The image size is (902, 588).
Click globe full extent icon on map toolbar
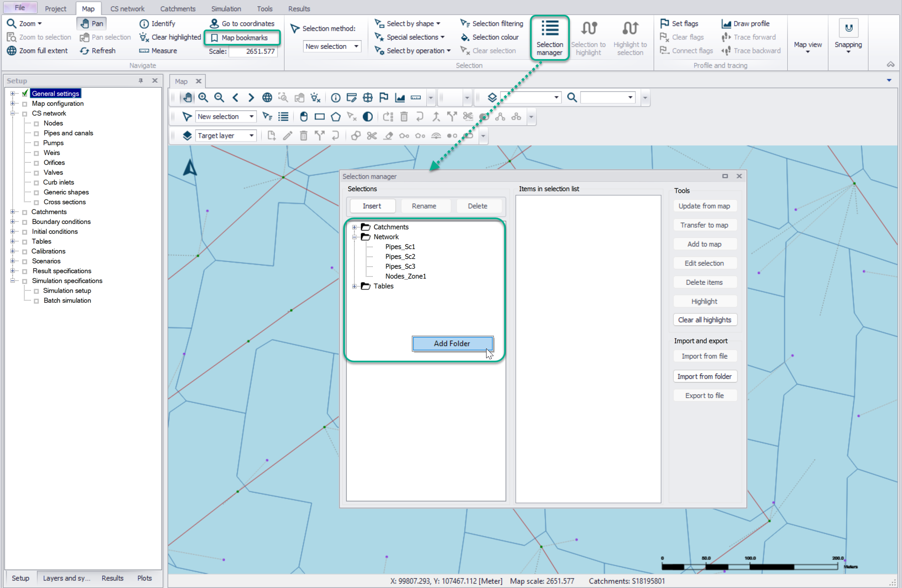click(x=267, y=98)
